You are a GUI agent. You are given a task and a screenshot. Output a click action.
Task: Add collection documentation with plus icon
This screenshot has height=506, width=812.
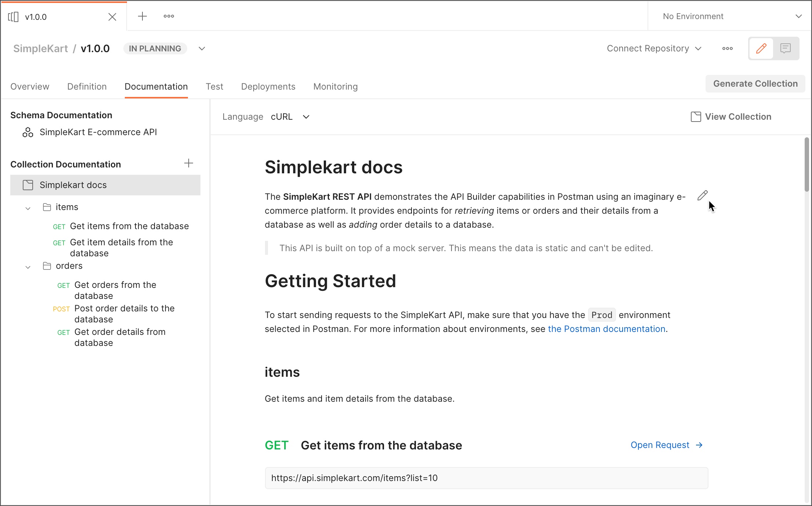coord(189,163)
